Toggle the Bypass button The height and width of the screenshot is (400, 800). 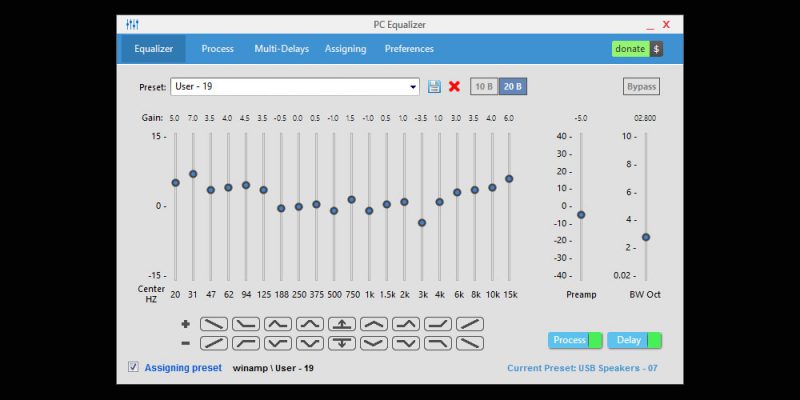(641, 87)
